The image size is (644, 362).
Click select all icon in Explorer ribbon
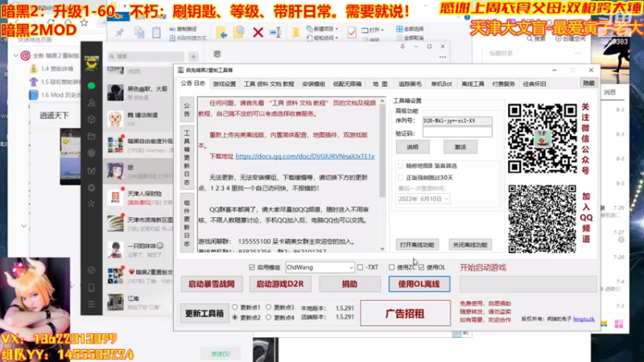[399, 29]
